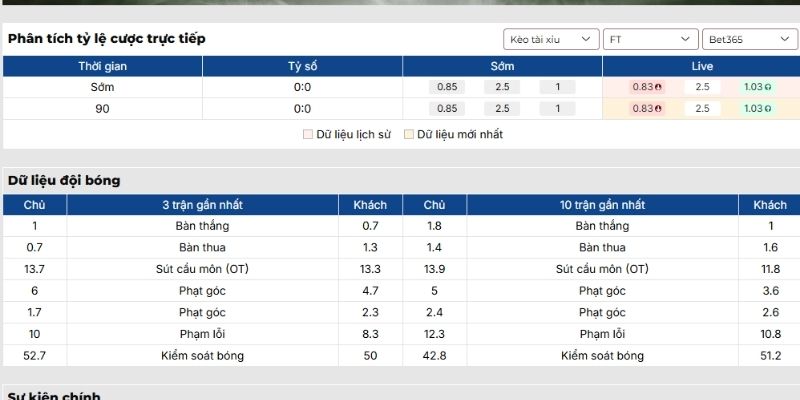800x400 pixels.
Task: Click the down-arrow icon beside 0.83 in row 90
Action: 658,109
